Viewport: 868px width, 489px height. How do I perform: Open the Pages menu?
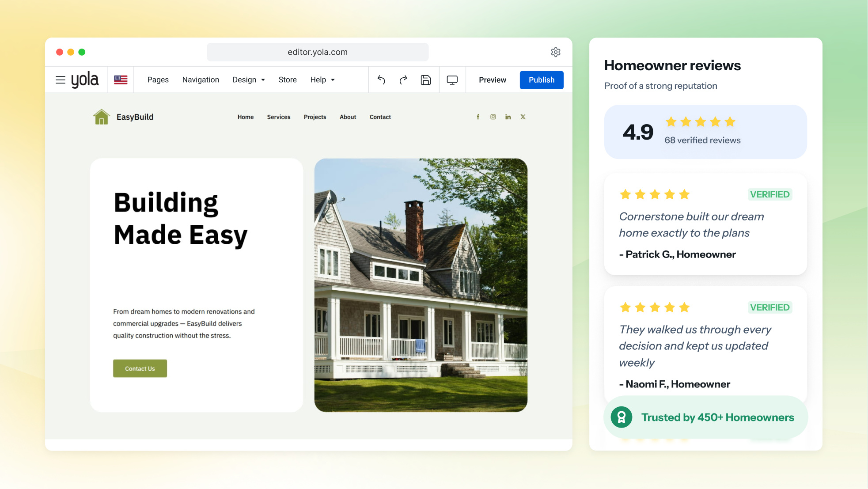pos(158,80)
